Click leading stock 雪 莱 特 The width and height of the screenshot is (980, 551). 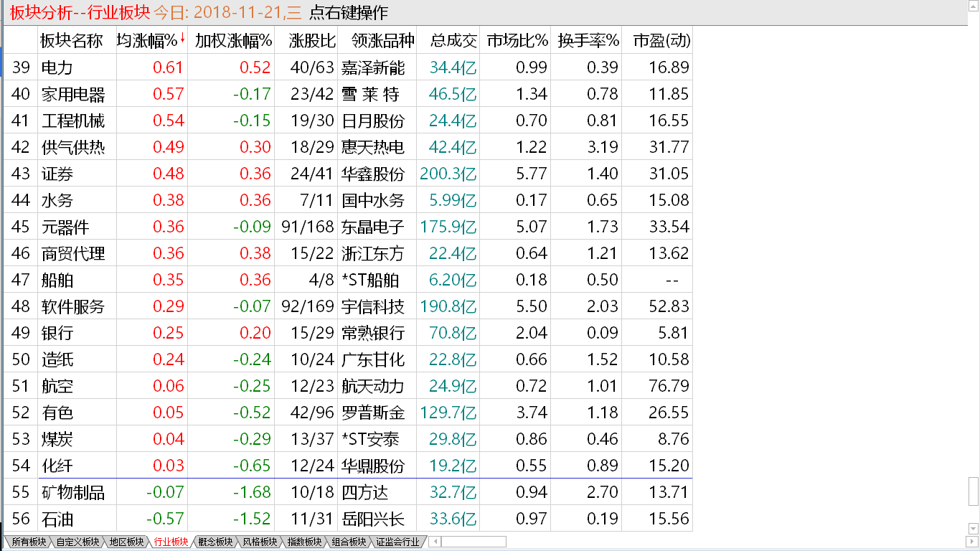371,94
